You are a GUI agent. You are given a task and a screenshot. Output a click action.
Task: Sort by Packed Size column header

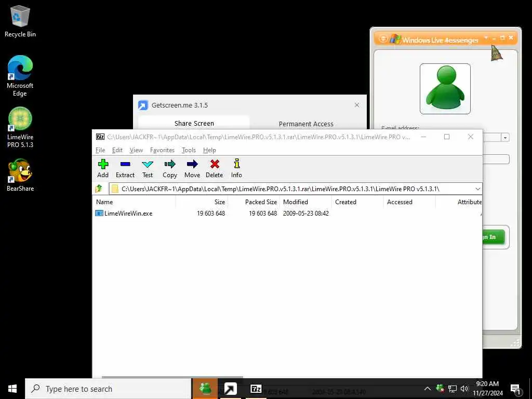click(254, 202)
